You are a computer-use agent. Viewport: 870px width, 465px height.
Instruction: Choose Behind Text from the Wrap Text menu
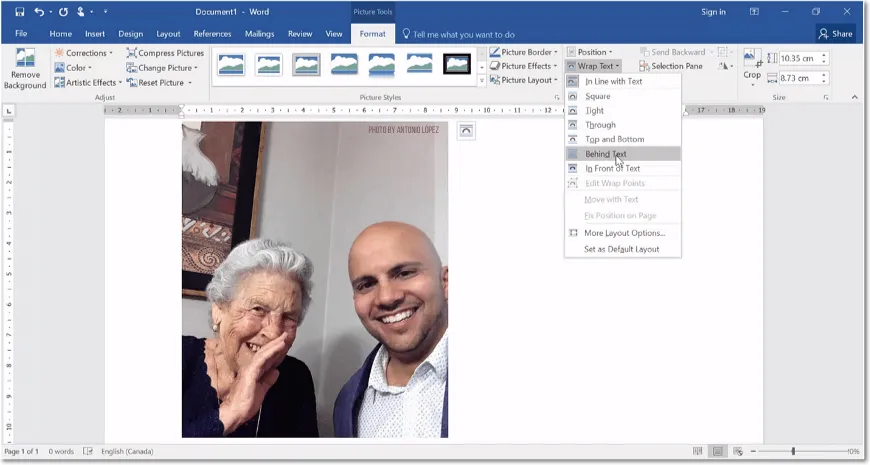(606, 154)
